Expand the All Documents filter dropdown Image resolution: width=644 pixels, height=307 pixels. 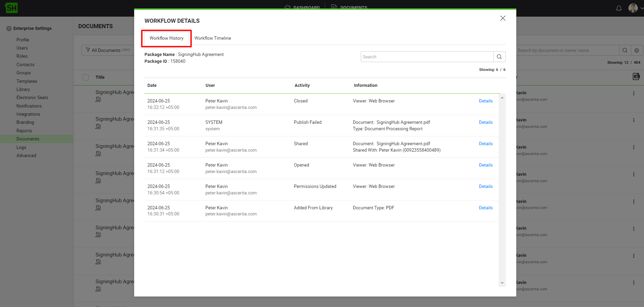[x=108, y=50]
